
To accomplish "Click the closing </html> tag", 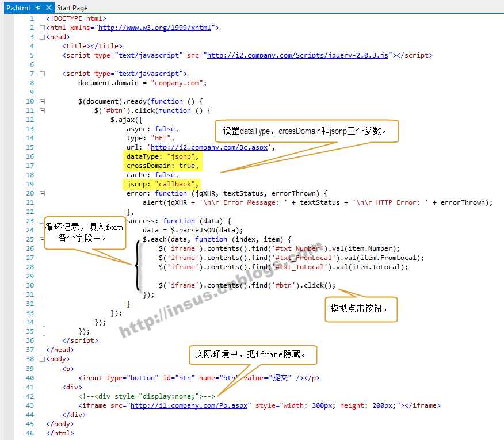I will [x=60, y=433].
